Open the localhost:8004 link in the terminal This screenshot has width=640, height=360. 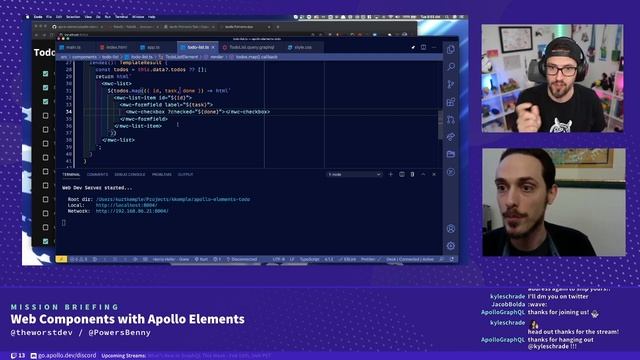[126, 205]
